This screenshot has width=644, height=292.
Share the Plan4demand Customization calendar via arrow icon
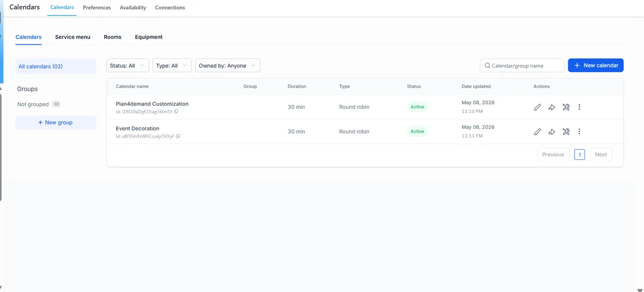552,107
